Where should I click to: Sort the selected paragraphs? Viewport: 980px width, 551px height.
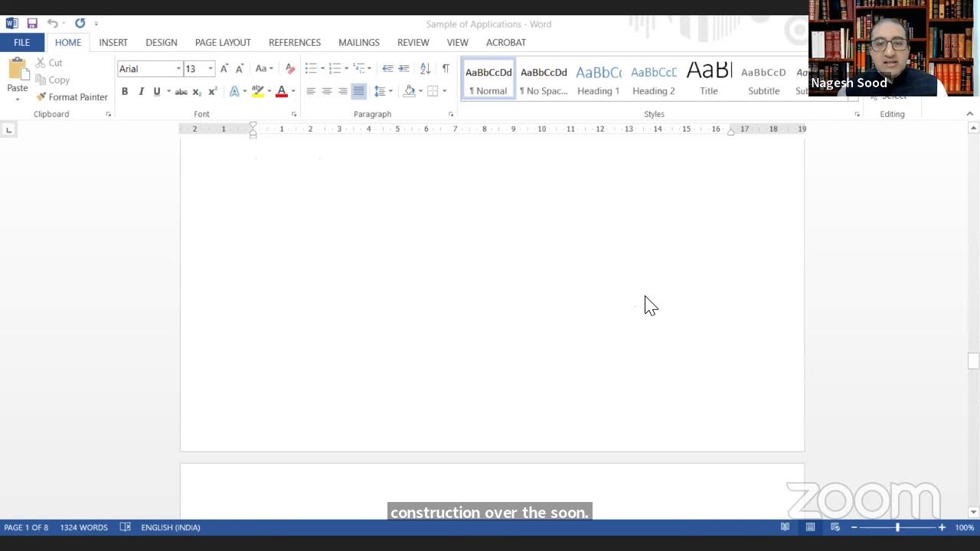coord(425,69)
